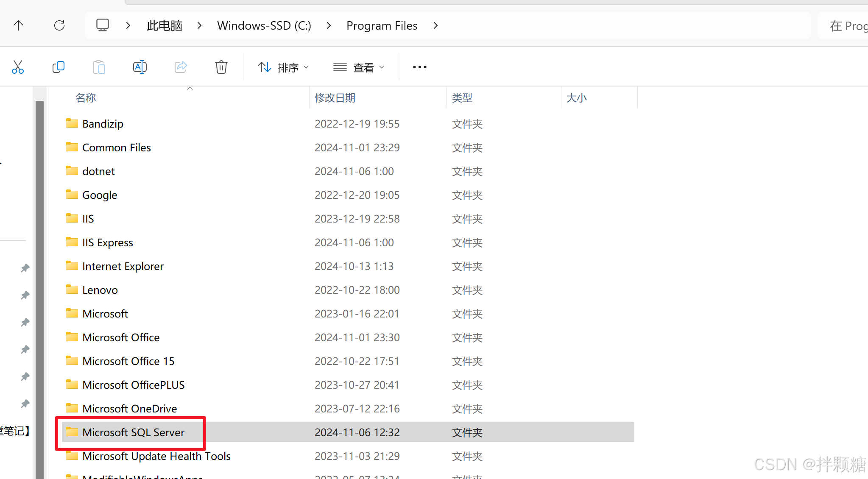Screen dimensions: 868x479
Task: Expand chevron after Program Files breadcrumb
Action: [x=435, y=25]
